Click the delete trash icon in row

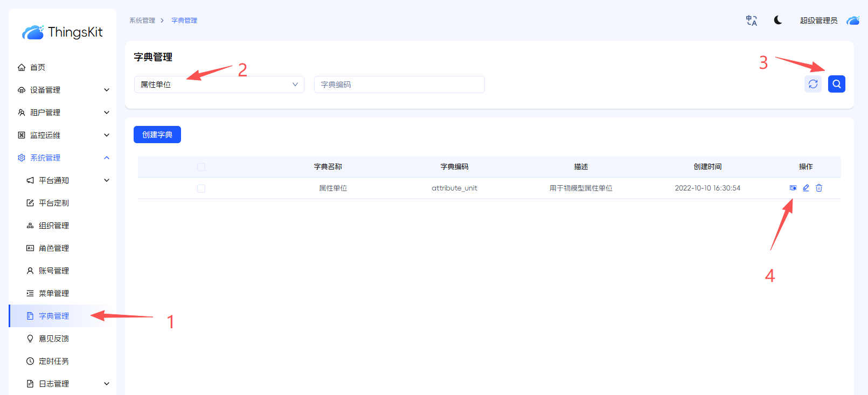click(x=819, y=188)
